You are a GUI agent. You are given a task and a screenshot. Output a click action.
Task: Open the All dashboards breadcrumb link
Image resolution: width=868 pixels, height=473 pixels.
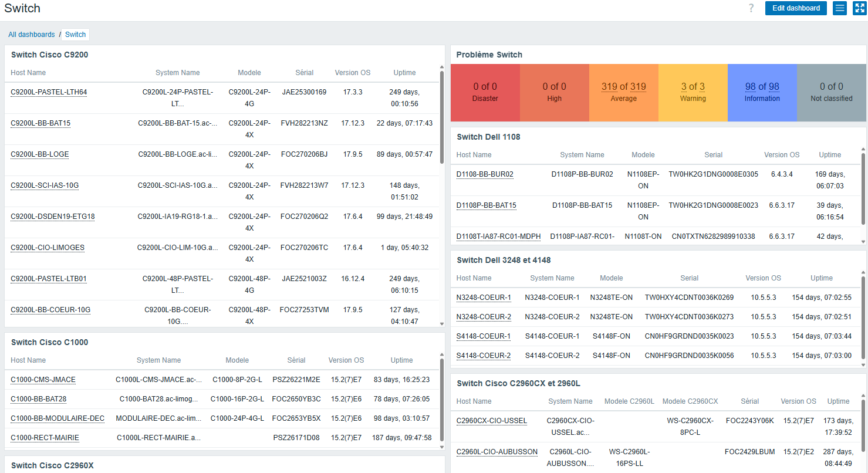coord(32,35)
